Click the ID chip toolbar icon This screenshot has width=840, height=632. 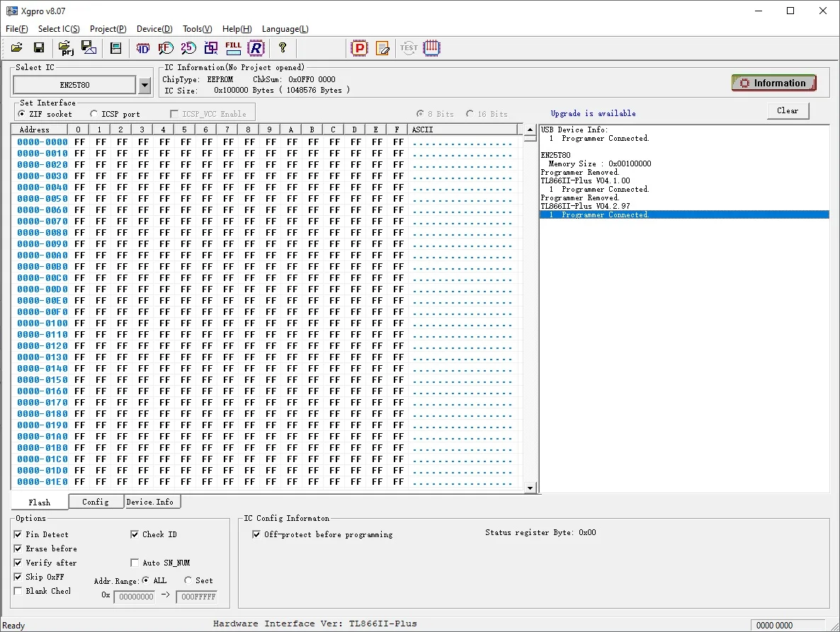pos(143,48)
